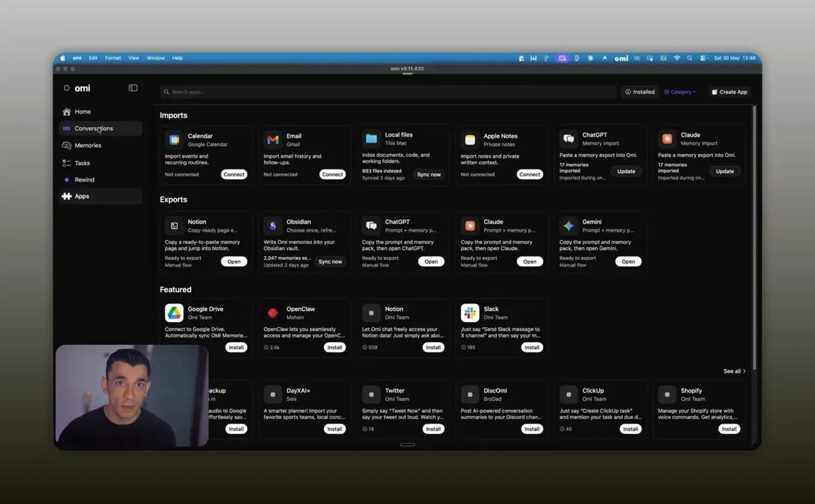Click the Apple menu logo
The image size is (815, 504).
pyautogui.click(x=62, y=58)
